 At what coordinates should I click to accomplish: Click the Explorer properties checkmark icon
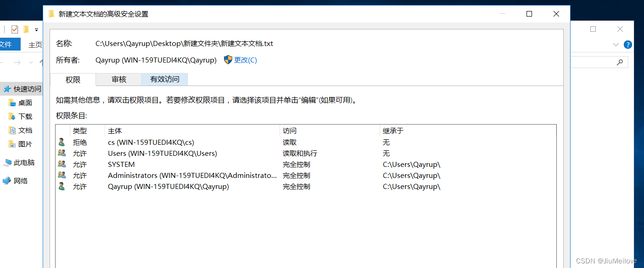15,29
